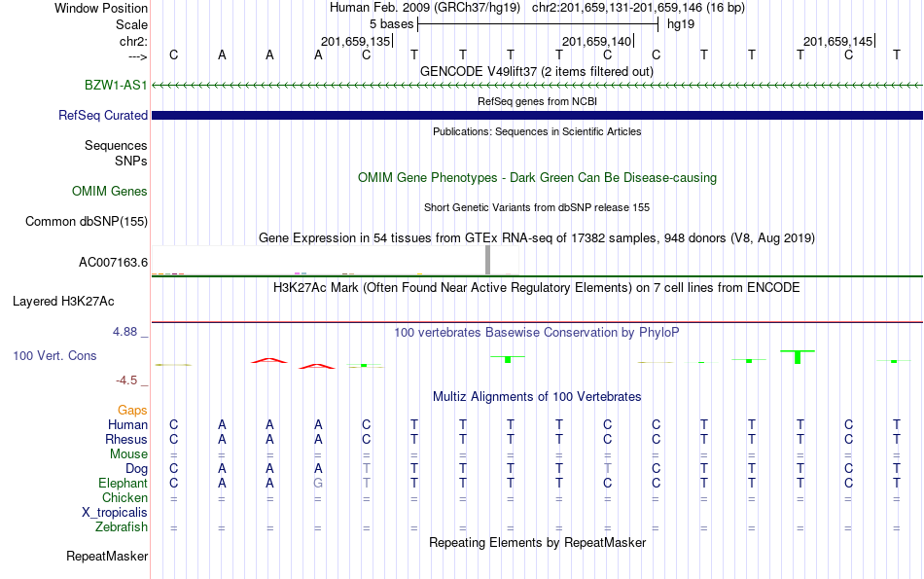Select the Layered H3K27Ac label
924x579 pixels.
pyautogui.click(x=63, y=302)
